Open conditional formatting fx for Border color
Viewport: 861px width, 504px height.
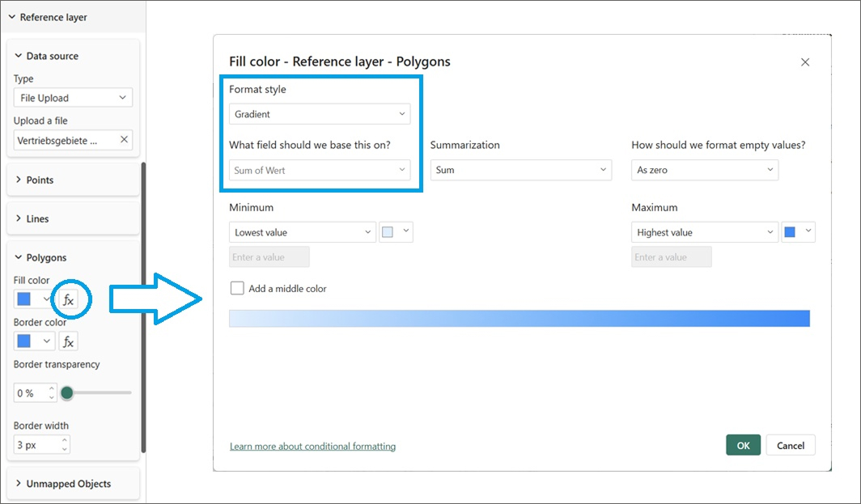[68, 341]
